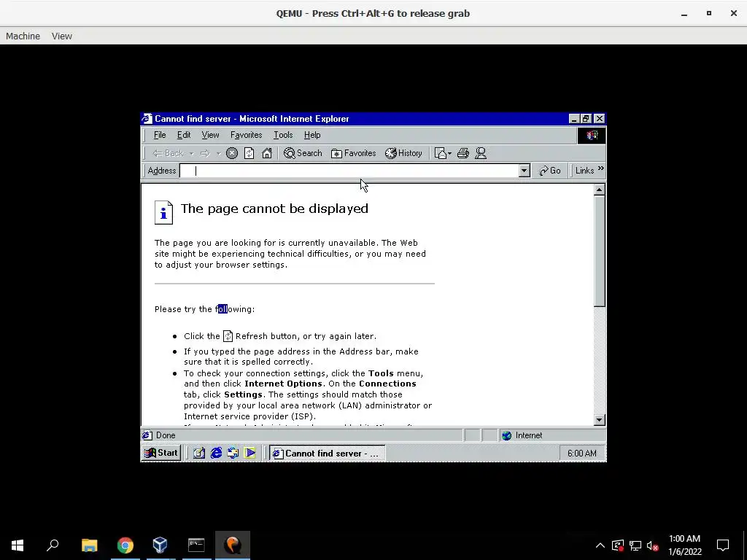Screen dimensions: 747x560
Task: Click the Windows throbber logo icon
Action: 592,136
